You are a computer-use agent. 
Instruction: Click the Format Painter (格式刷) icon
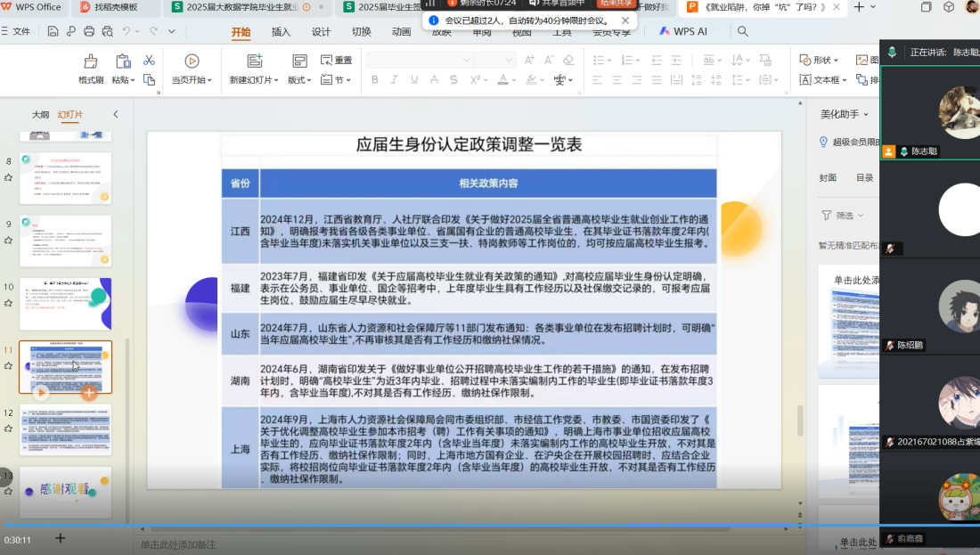(90, 61)
